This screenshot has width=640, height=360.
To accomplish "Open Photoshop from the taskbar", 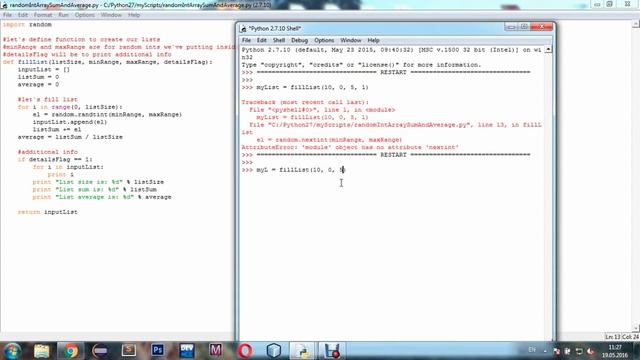I will click(158, 351).
